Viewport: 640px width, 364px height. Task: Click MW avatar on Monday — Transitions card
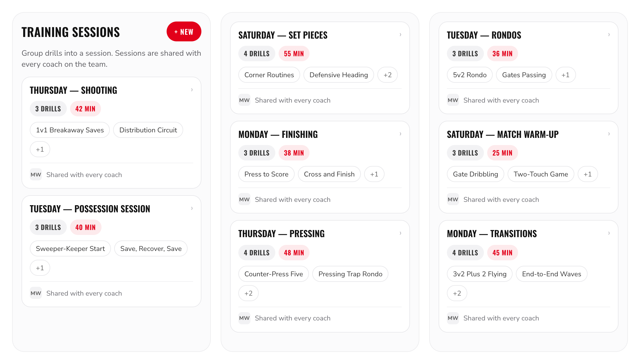tap(453, 318)
